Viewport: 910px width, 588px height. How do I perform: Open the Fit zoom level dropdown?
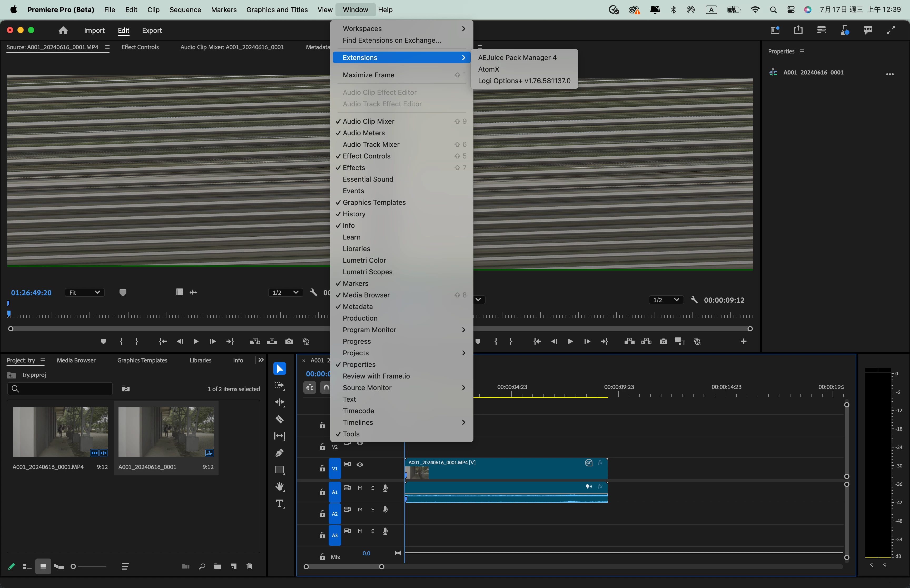pos(85,292)
